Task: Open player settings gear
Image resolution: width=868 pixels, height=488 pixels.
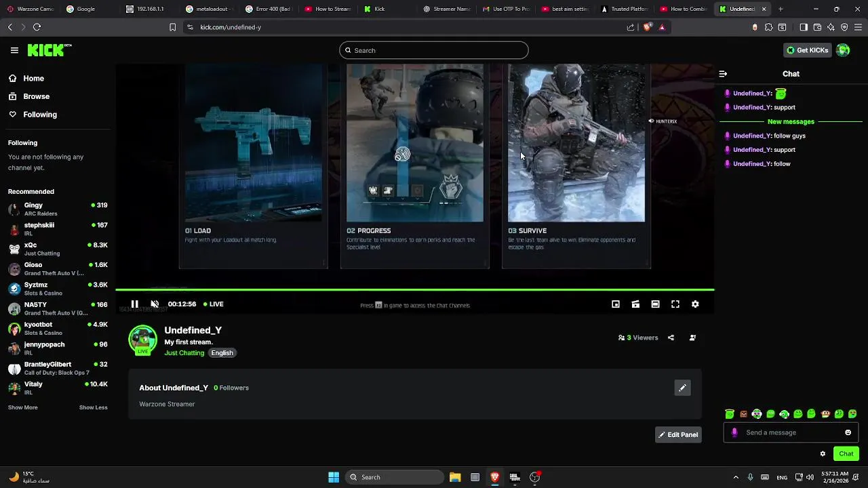Action: pos(695,304)
